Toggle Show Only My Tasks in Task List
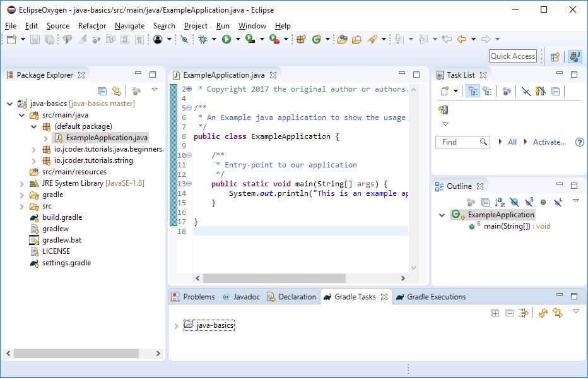Viewport: 588px width, 379px height. (541, 91)
